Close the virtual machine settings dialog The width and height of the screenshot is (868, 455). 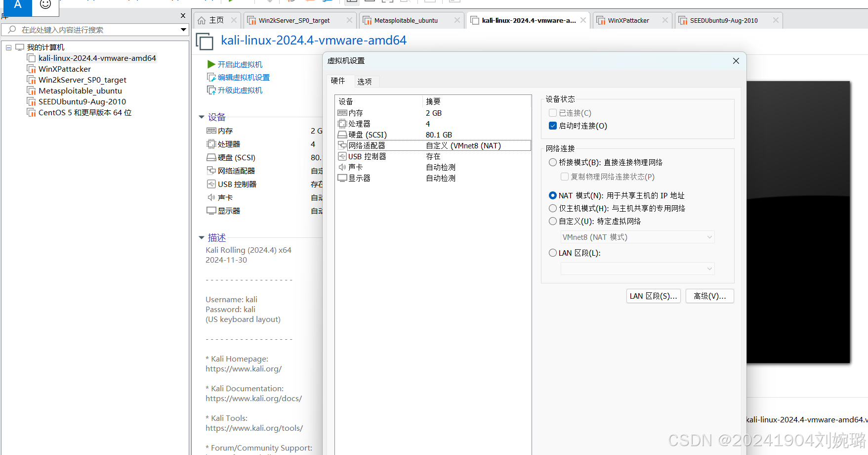pyautogui.click(x=736, y=61)
